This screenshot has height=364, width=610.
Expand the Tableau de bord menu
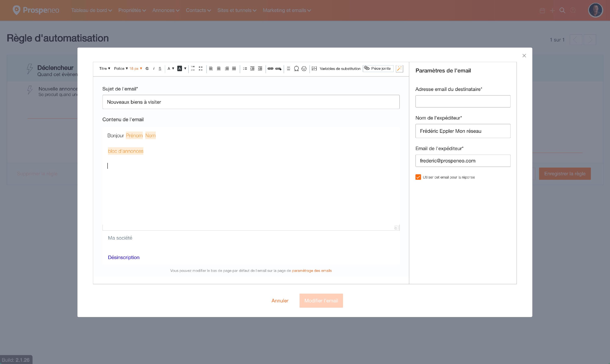pos(91,10)
